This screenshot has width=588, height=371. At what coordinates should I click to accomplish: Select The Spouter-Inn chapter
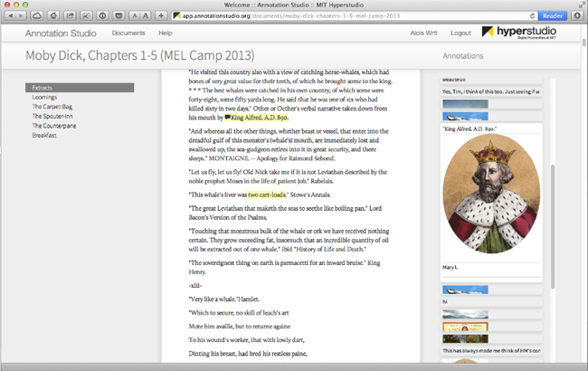click(x=52, y=117)
